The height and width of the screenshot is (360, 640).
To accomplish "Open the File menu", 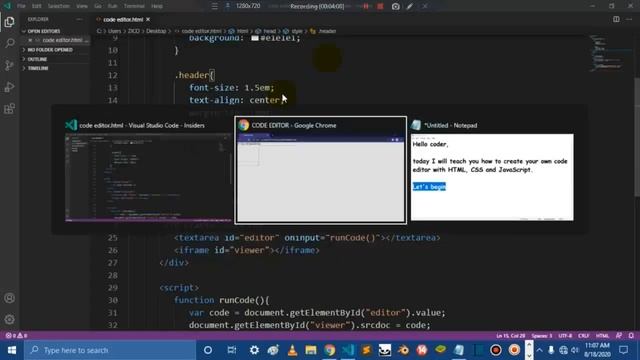I will 21,6.
